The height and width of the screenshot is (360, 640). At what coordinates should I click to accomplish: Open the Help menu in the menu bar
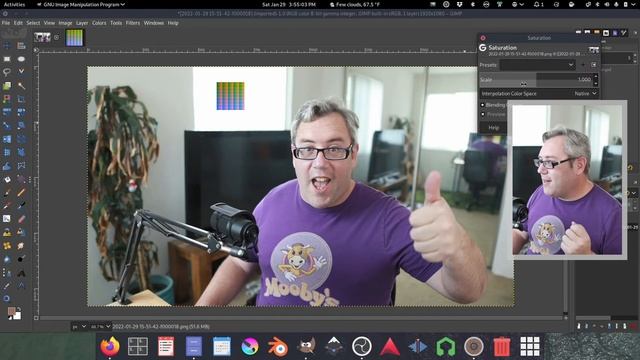(x=173, y=23)
